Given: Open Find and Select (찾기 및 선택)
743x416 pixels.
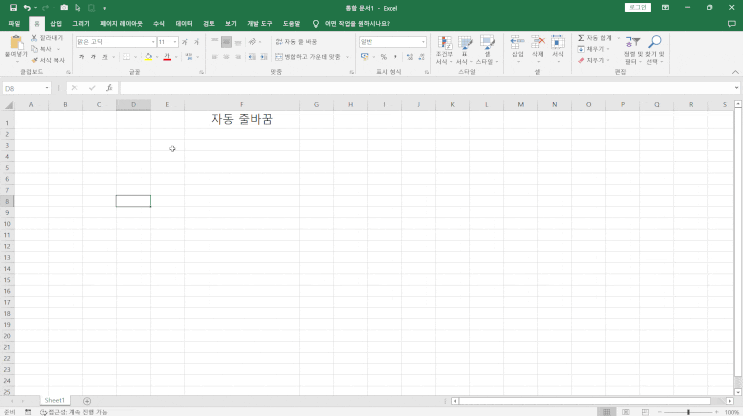Looking at the screenshot, I should click(x=655, y=50).
